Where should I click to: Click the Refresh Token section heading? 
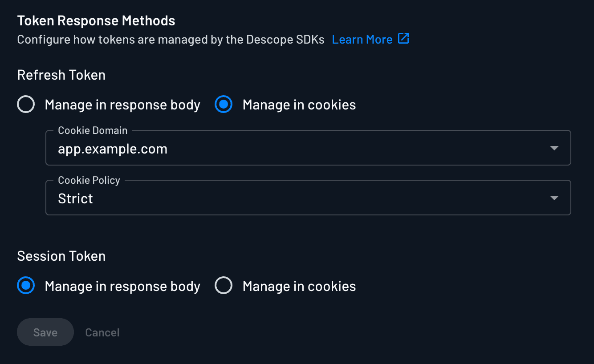coord(61,75)
